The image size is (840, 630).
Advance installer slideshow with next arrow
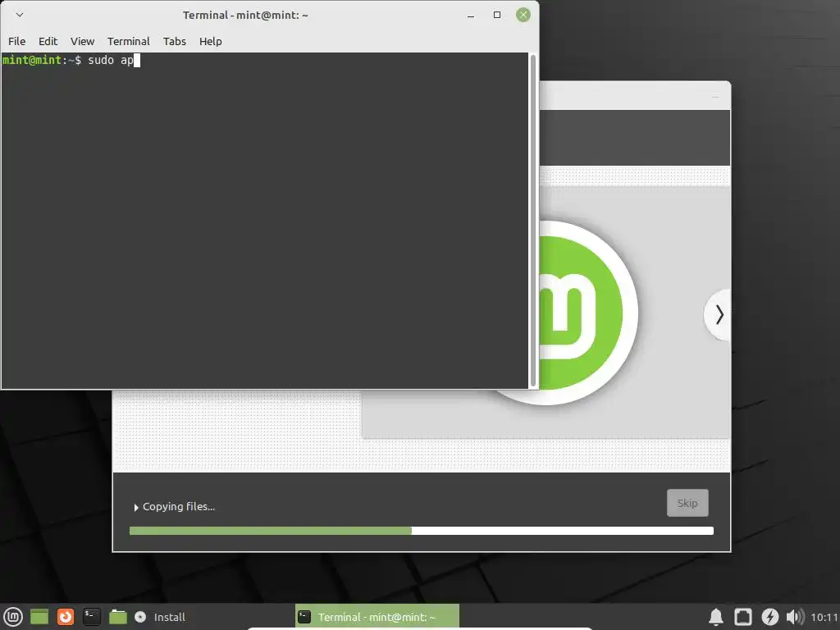[x=719, y=314]
